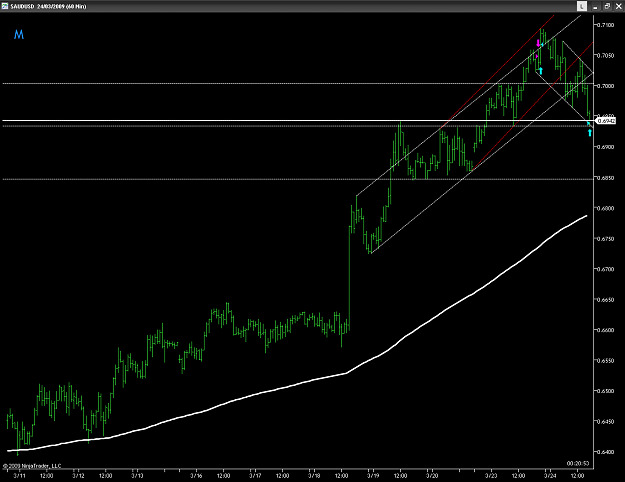Screen dimensions: 625x482
Task: Select the magenta down-arrow sell execution marker
Action: coord(538,43)
